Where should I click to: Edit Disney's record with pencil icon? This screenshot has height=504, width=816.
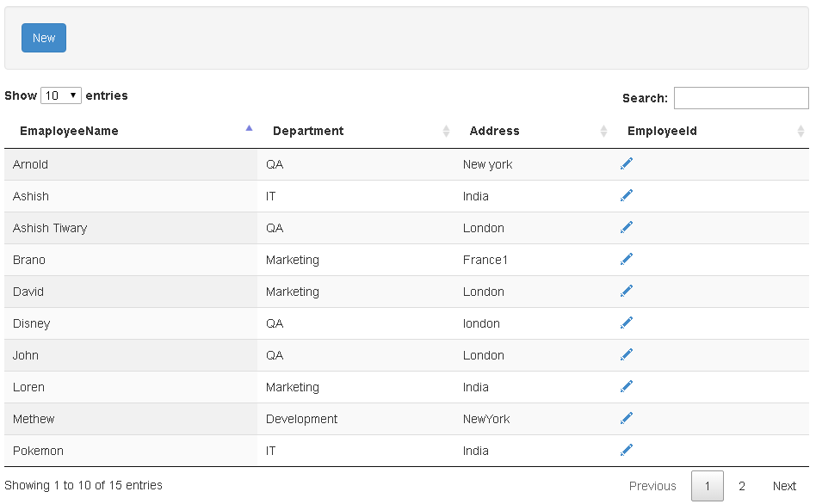click(627, 323)
